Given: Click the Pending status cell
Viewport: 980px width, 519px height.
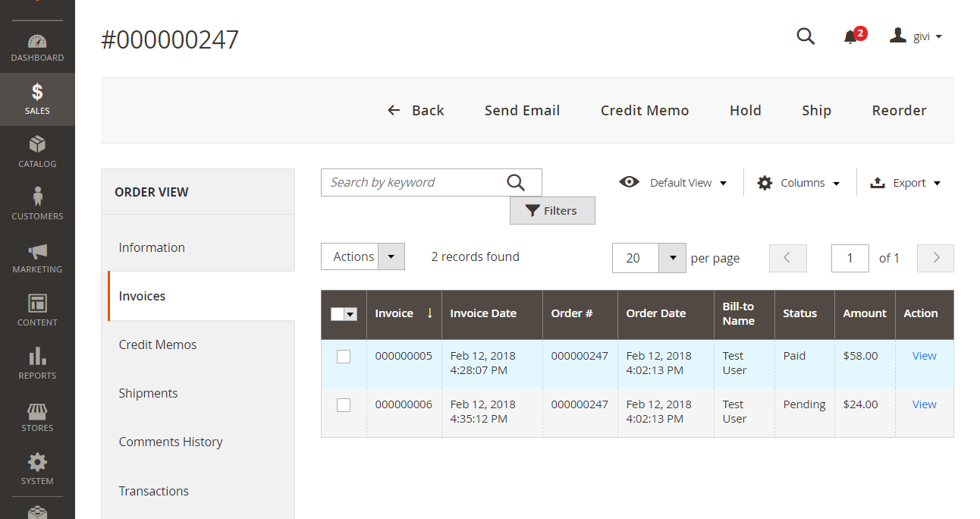Looking at the screenshot, I should [x=805, y=412].
